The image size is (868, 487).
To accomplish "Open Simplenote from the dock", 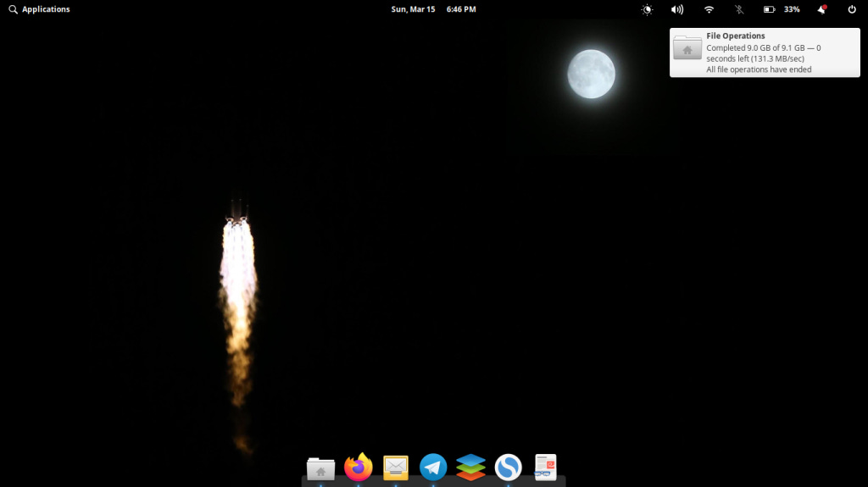I will pos(509,467).
